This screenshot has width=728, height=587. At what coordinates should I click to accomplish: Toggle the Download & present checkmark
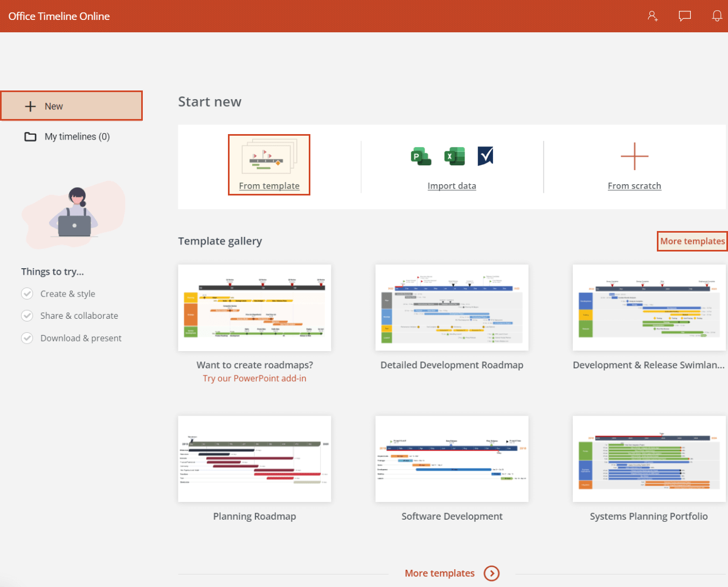coord(27,338)
